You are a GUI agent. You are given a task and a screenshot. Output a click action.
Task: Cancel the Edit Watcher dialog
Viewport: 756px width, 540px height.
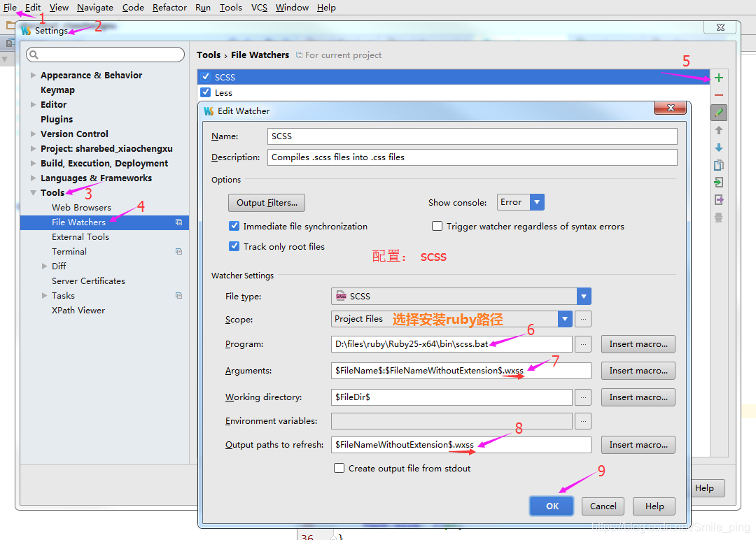click(x=603, y=506)
